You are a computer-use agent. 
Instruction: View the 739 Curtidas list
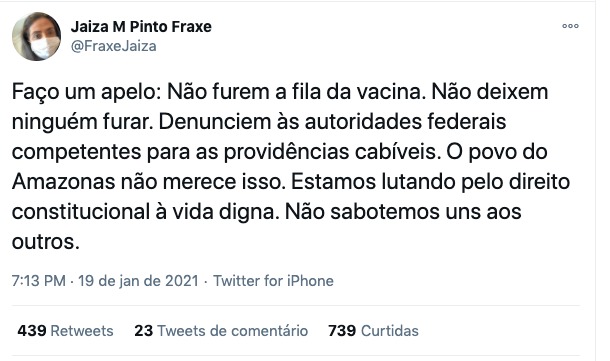[373, 331]
